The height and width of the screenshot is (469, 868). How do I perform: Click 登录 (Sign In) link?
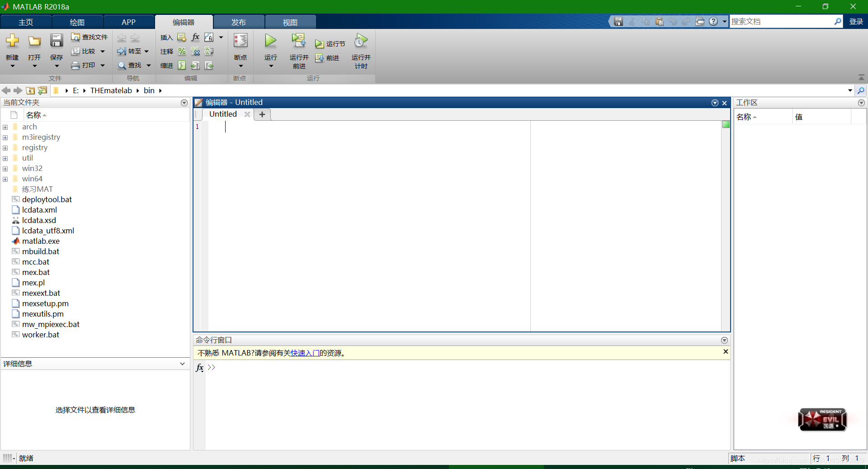click(x=856, y=22)
